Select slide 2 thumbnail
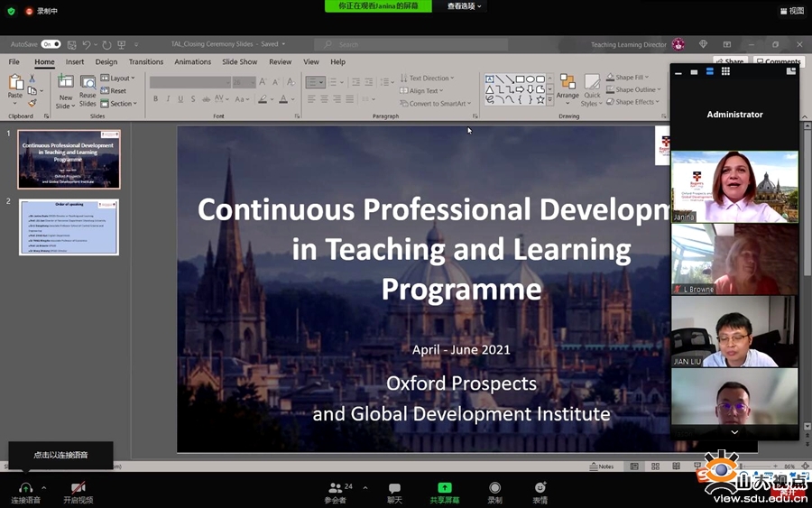Image resolution: width=812 pixels, height=508 pixels. (x=69, y=226)
